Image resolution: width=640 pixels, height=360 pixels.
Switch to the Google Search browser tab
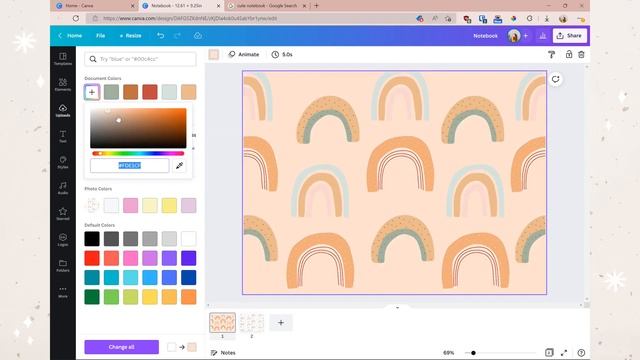pyautogui.click(x=266, y=6)
